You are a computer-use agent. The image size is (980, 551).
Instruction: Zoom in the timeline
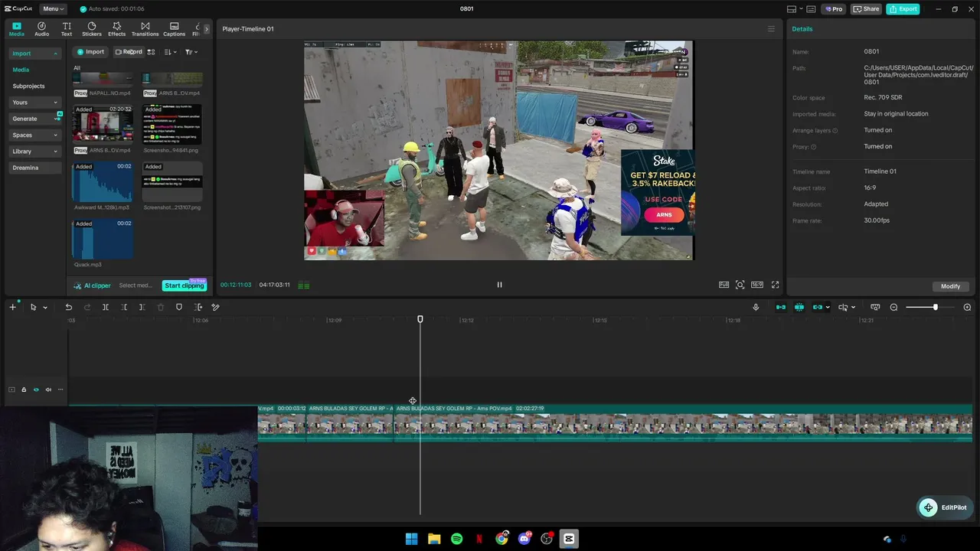pos(967,308)
